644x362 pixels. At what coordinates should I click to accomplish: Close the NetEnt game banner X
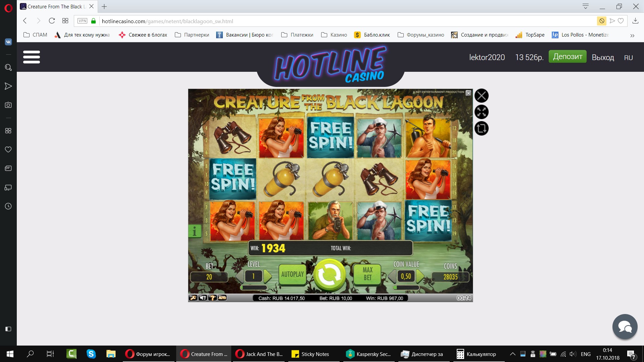click(468, 93)
